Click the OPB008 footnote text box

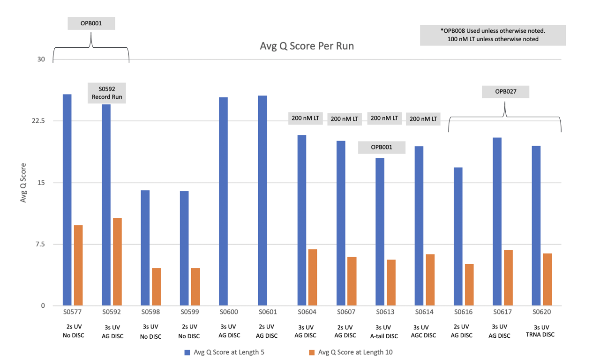(x=493, y=35)
